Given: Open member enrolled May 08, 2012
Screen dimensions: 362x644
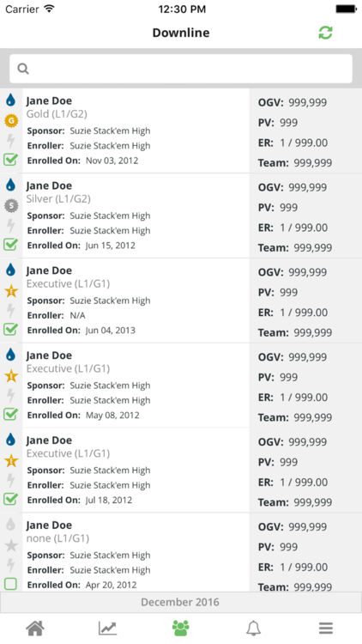Looking at the screenshot, I should pos(136,386).
